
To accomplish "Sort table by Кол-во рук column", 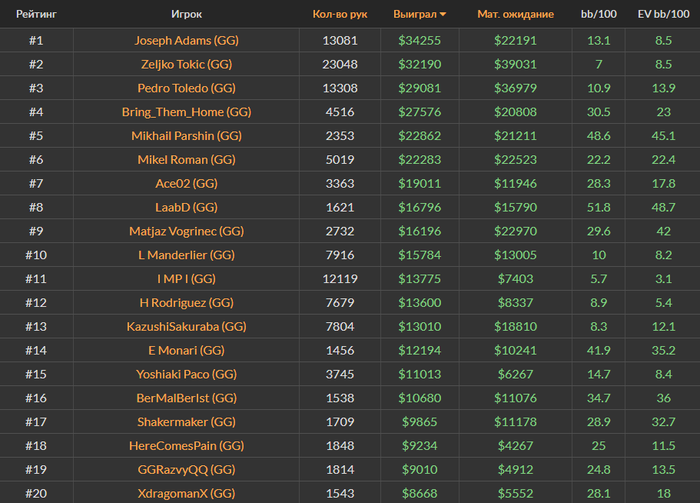I will [x=340, y=14].
